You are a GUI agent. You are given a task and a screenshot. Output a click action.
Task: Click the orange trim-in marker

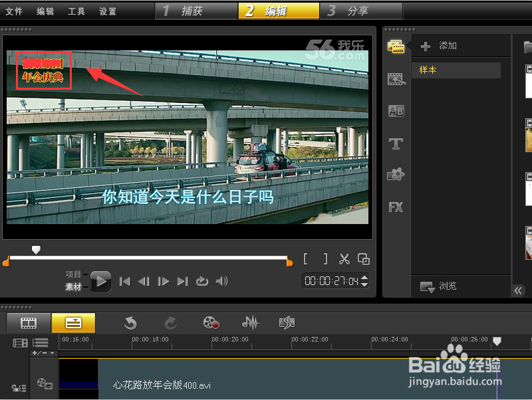pyautogui.click(x=6, y=262)
